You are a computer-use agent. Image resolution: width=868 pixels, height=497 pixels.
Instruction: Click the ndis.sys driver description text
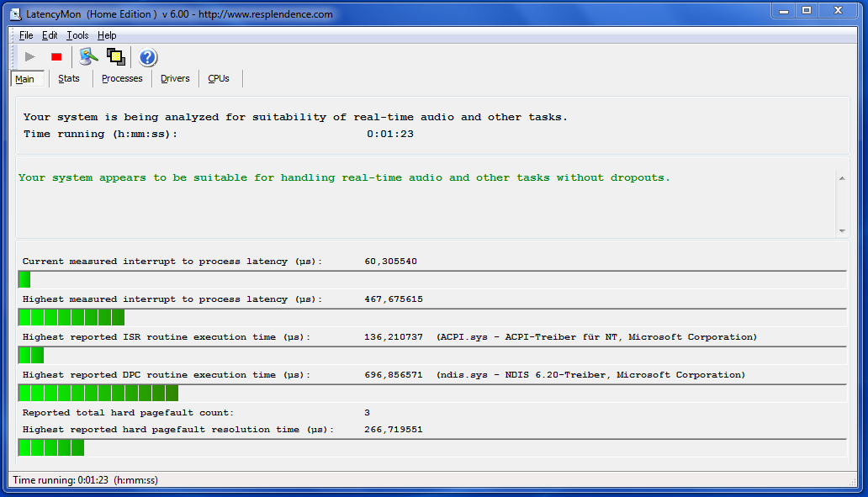[590, 375]
